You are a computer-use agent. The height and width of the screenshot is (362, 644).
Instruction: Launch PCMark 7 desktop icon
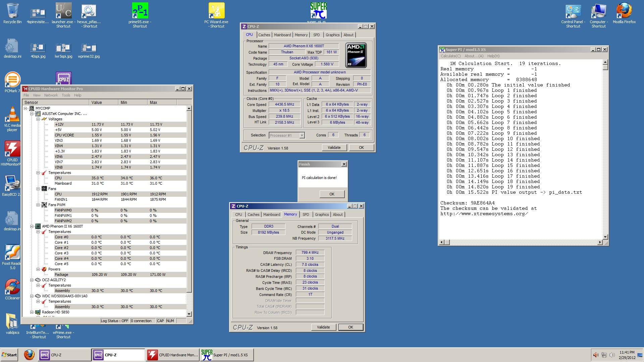click(12, 82)
